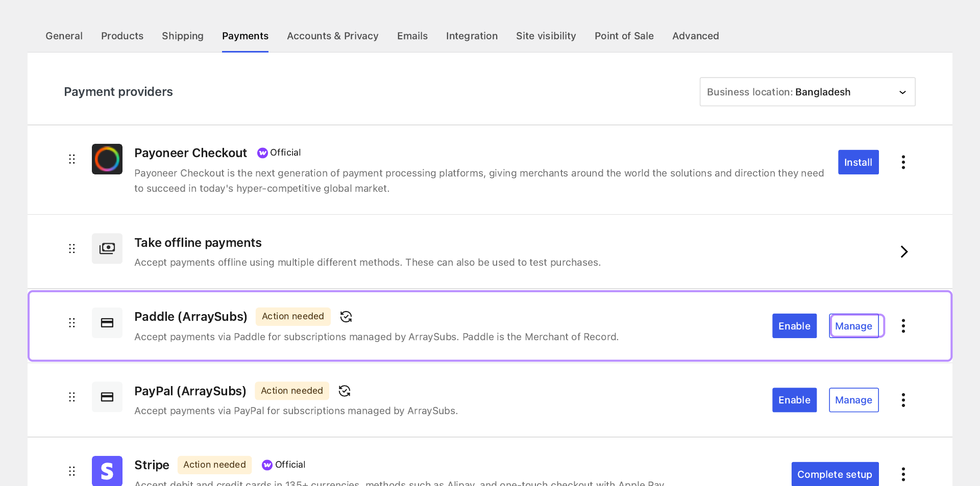Open the Site visibility tab
The height and width of the screenshot is (486, 980).
[x=546, y=36]
